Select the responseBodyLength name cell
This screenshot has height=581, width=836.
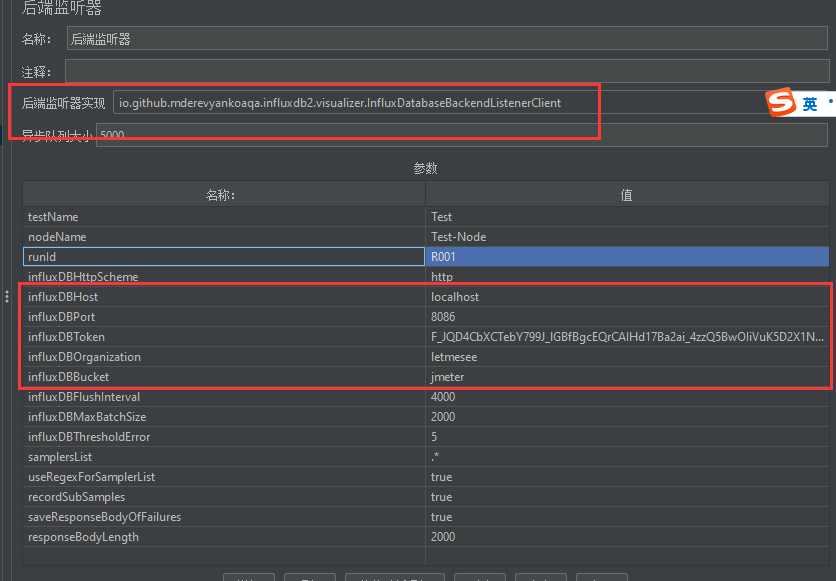(224, 536)
